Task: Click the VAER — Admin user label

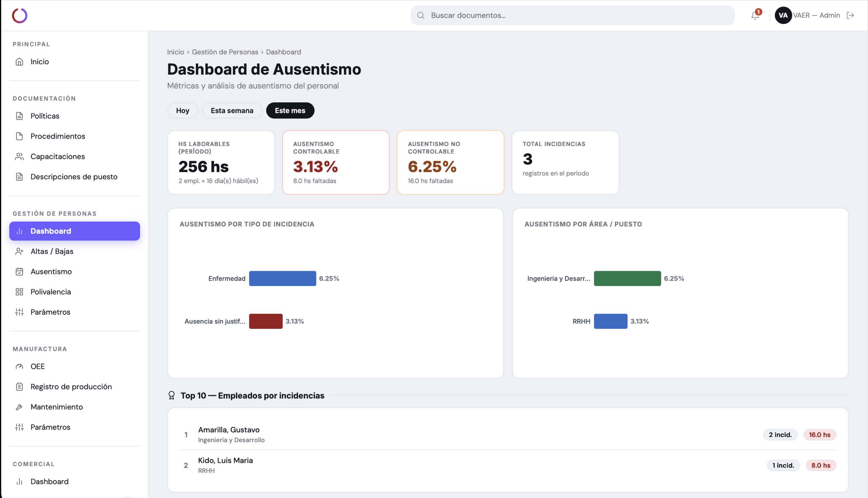Action: click(x=817, y=15)
